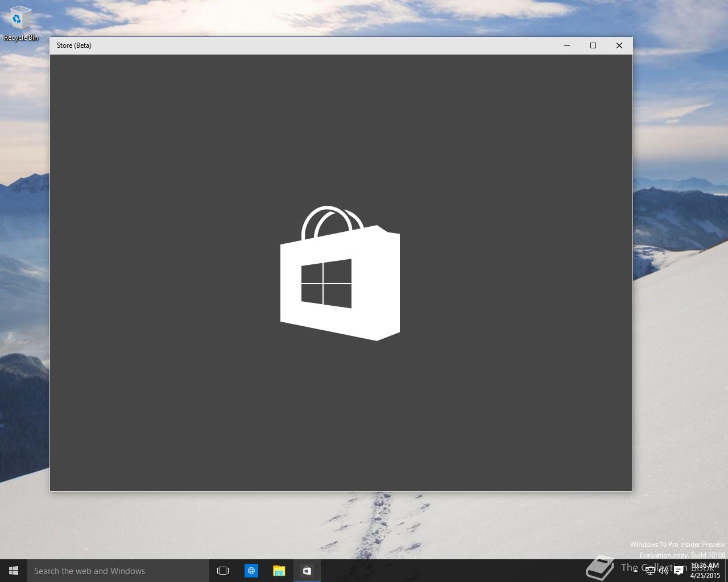Open the clock showing 10:36 AM
This screenshot has width=728, height=582.
pyautogui.click(x=705, y=571)
